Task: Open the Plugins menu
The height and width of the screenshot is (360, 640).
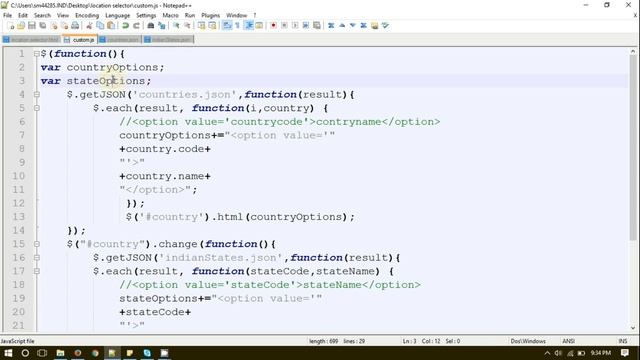Action: tap(211, 16)
